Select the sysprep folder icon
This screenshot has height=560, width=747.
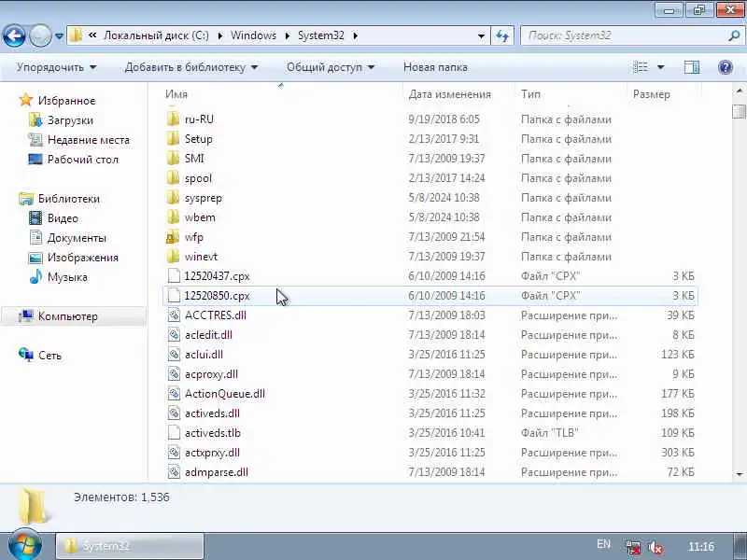pos(174,198)
